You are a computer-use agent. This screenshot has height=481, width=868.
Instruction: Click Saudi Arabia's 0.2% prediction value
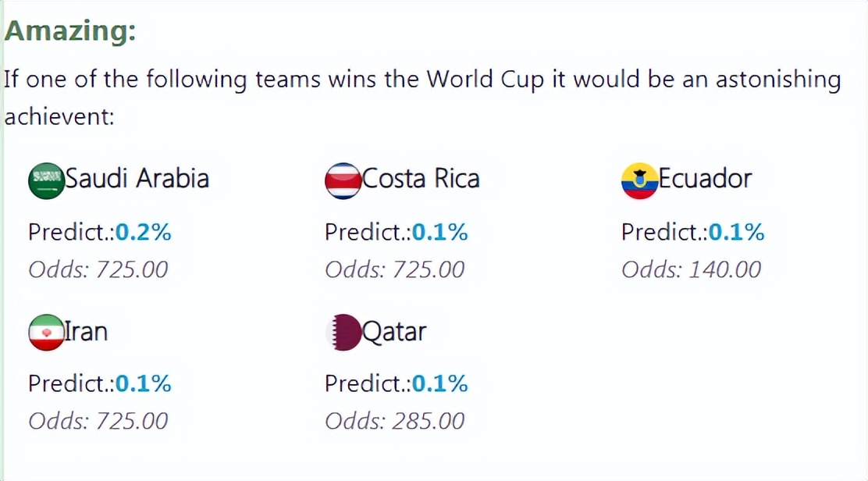(x=144, y=232)
